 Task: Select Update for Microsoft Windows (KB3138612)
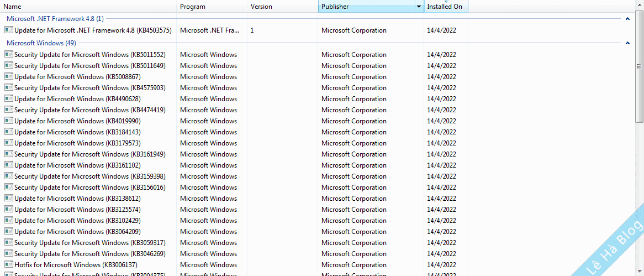click(78, 198)
